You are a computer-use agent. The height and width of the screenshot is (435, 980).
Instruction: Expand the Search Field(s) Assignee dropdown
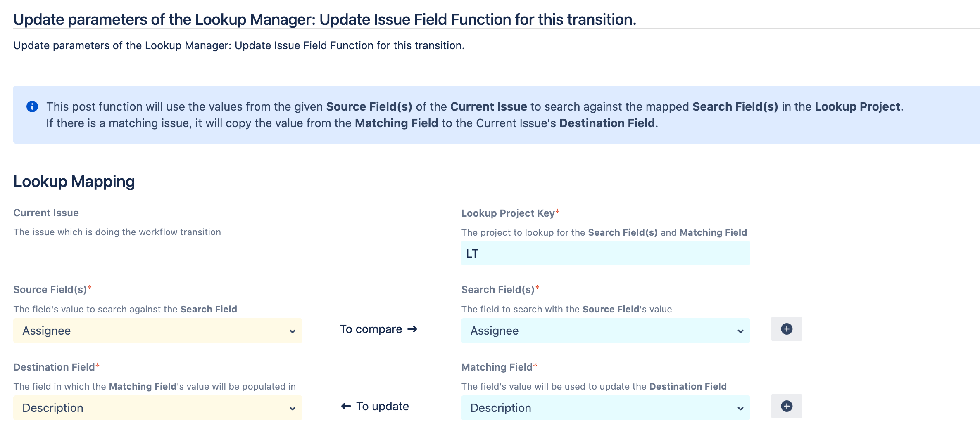click(x=605, y=331)
